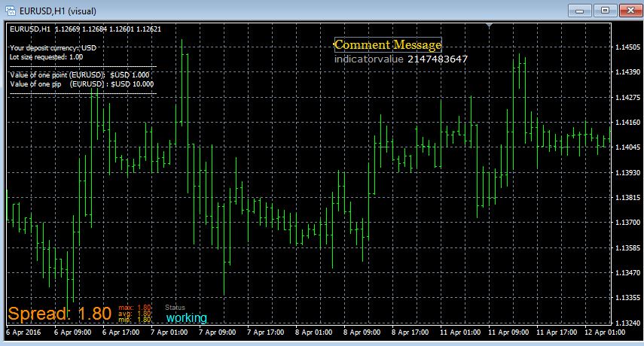This screenshot has width=644, height=346.
Task: Click '12 Apr 01:00' on the time axis
Action: (x=605, y=332)
